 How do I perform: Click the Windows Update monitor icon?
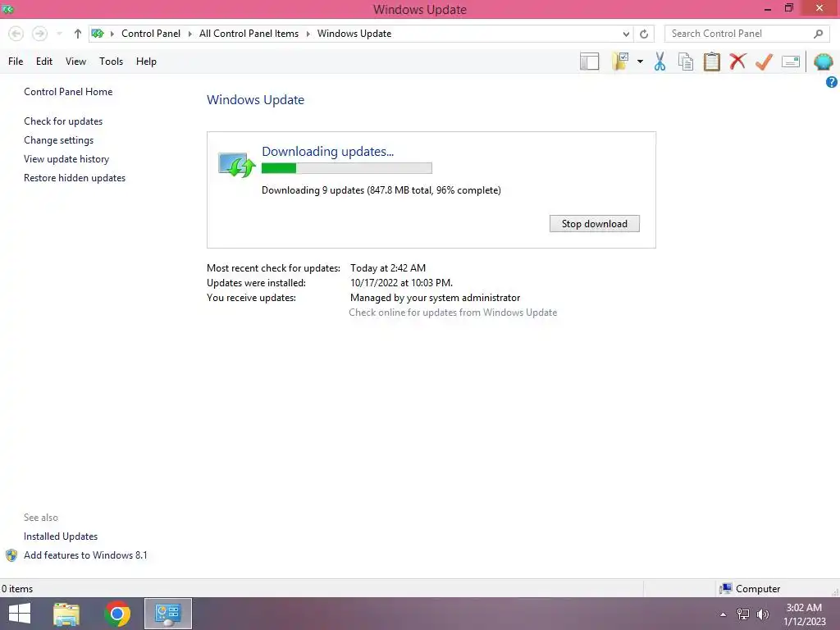point(236,164)
